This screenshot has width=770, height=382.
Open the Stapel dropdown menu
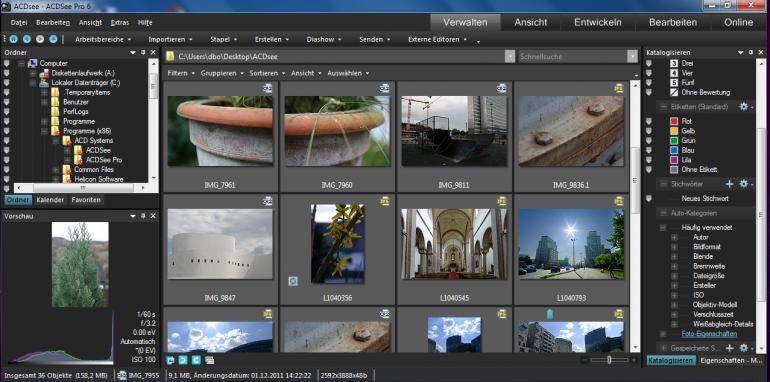224,39
